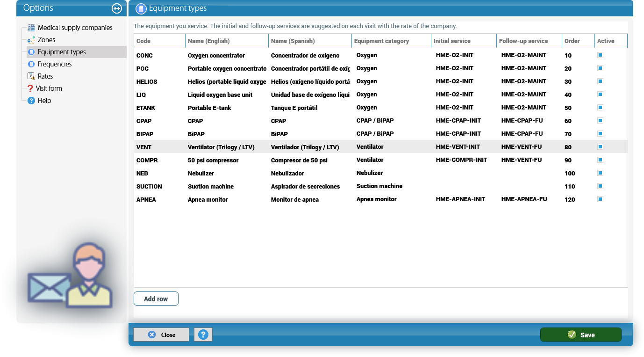The width and height of the screenshot is (644, 357).
Task: Save the equipment types changes
Action: [x=581, y=335]
